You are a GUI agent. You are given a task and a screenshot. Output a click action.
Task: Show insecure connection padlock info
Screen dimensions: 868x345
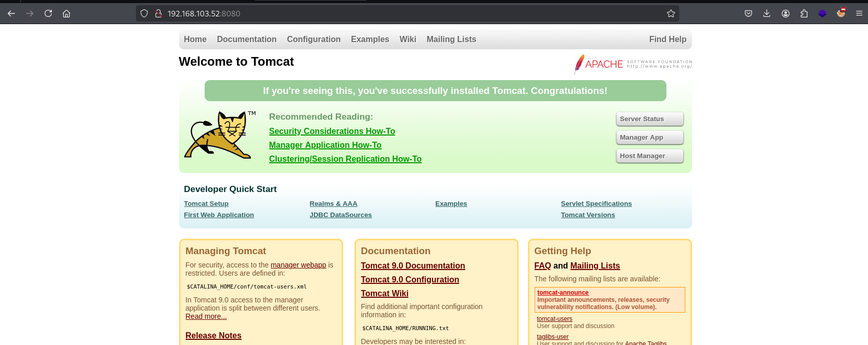(x=159, y=13)
